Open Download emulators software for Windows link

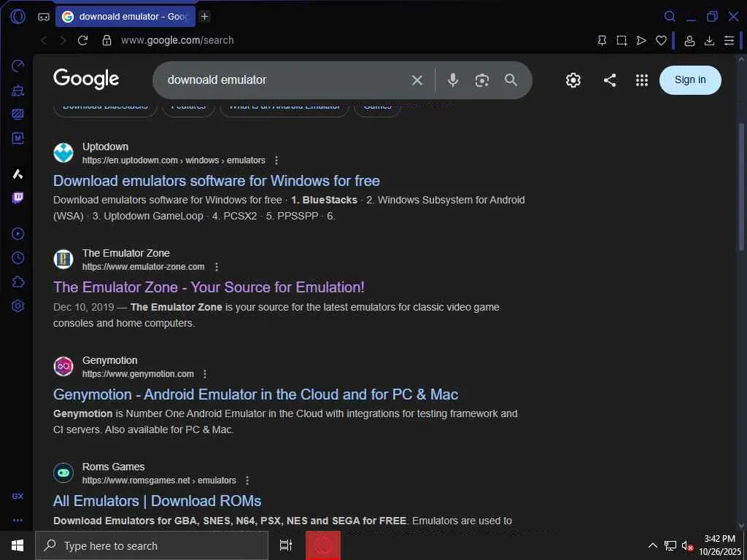pyautogui.click(x=216, y=181)
